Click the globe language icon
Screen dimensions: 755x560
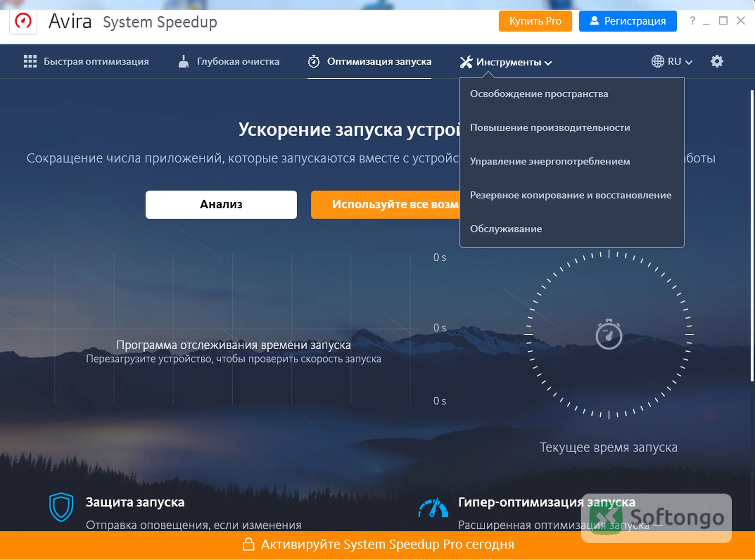[657, 61]
